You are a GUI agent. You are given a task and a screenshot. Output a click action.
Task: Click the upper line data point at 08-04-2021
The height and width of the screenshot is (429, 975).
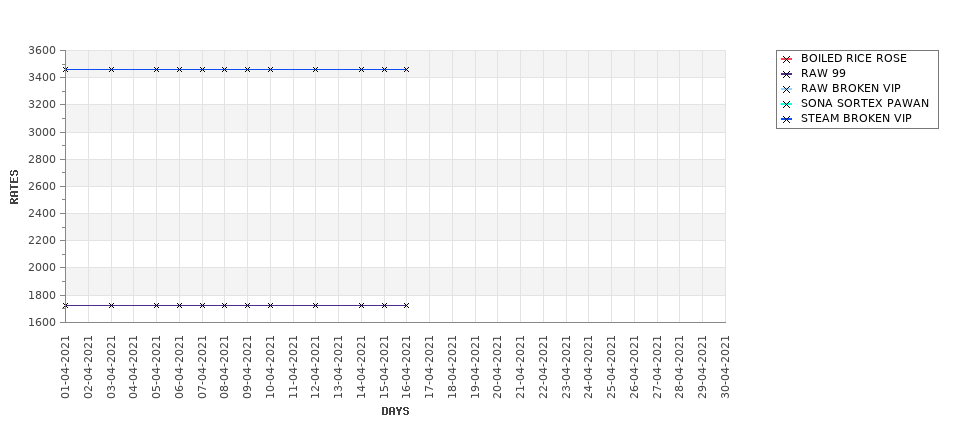(x=224, y=70)
